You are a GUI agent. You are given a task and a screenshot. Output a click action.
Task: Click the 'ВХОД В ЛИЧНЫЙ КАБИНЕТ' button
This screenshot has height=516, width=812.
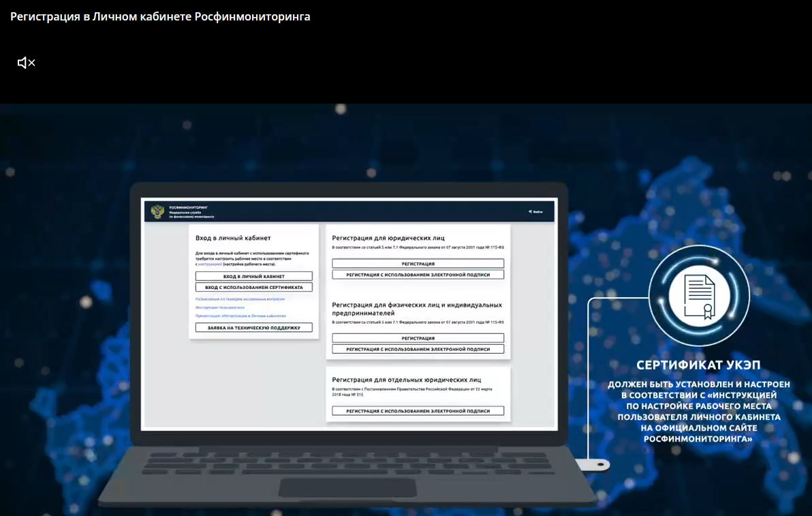pos(253,276)
